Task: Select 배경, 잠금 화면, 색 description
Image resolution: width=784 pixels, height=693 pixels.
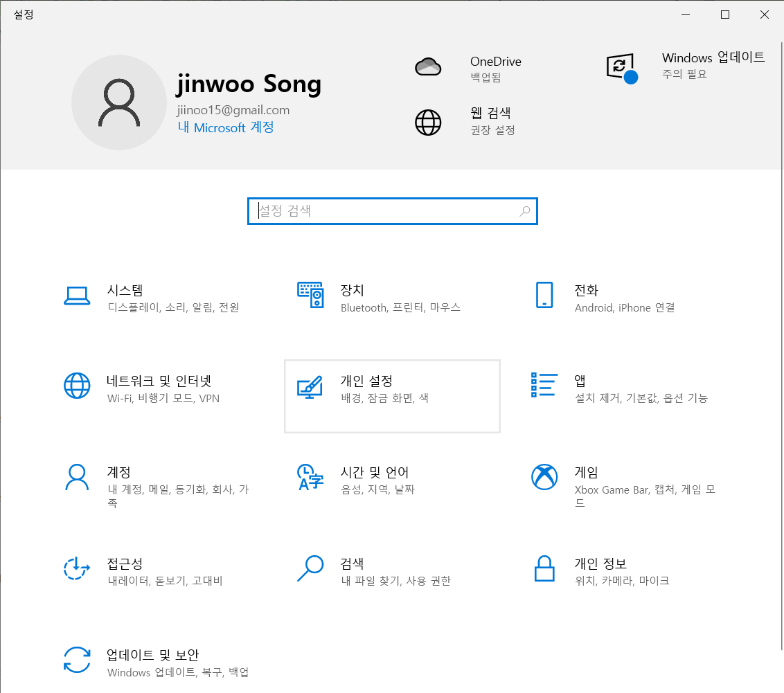Action: coord(384,398)
